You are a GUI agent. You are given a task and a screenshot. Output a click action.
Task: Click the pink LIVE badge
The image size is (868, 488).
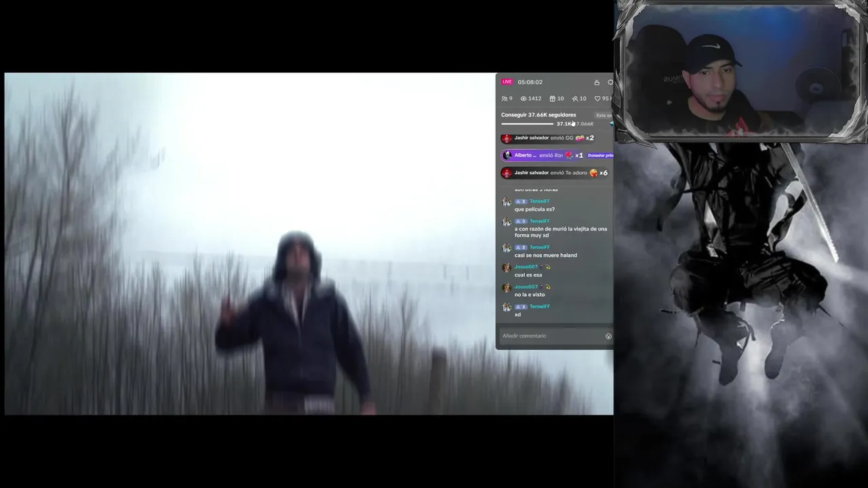[507, 82]
